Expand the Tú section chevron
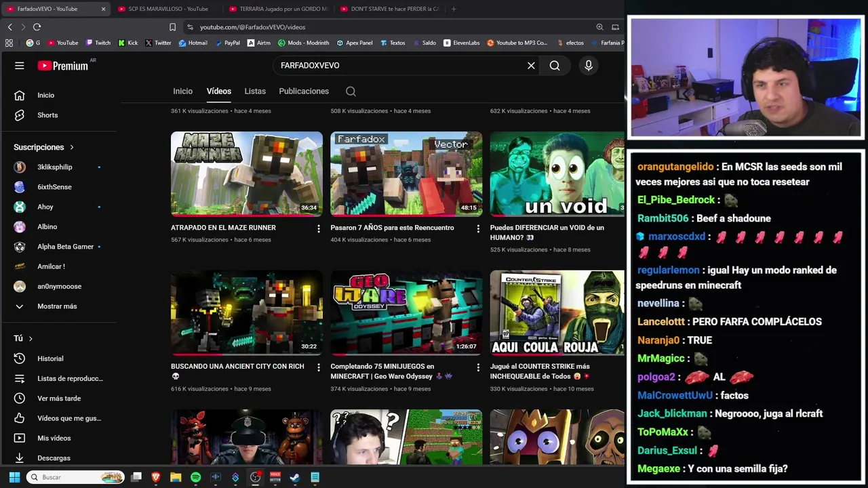Viewport: 868px width, 488px height. pos(31,338)
